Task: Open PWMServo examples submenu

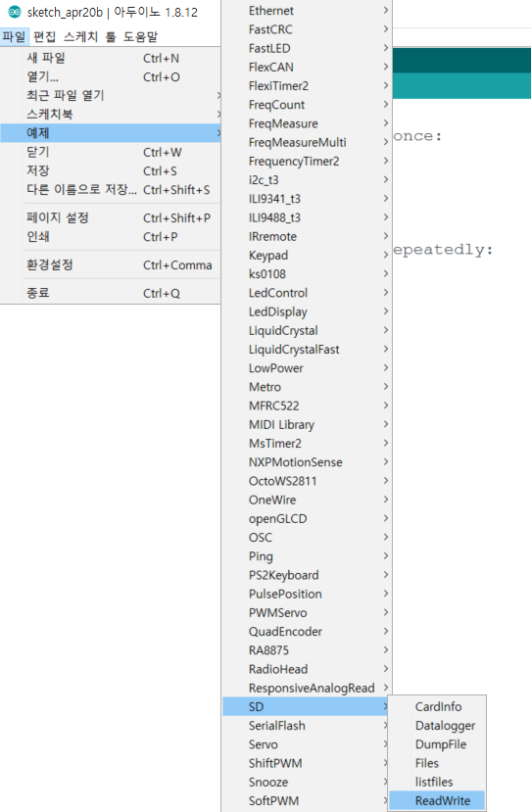Action: click(307, 612)
